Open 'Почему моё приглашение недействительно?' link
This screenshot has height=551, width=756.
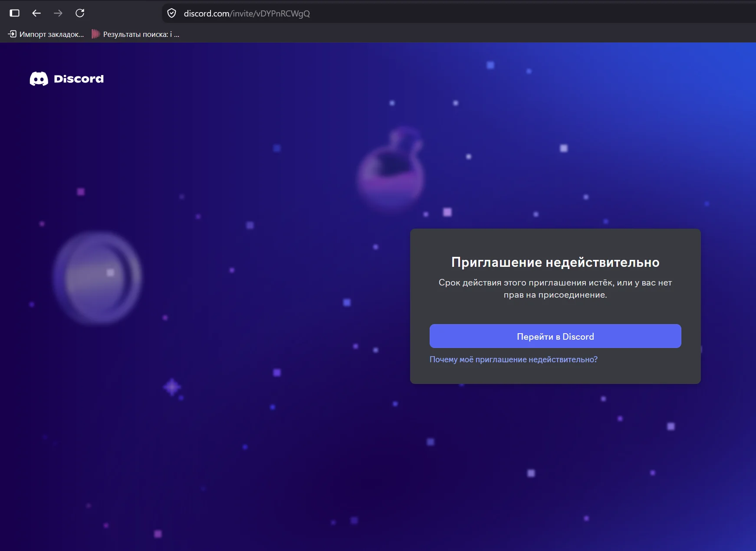coord(513,360)
